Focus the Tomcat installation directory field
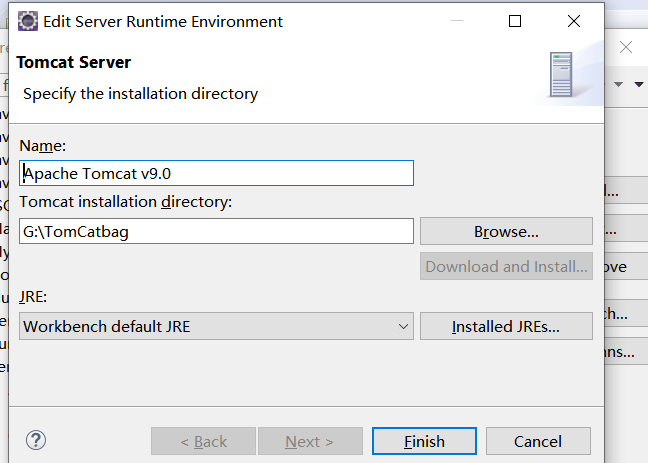Viewport: 648px width, 463px height. (x=216, y=231)
